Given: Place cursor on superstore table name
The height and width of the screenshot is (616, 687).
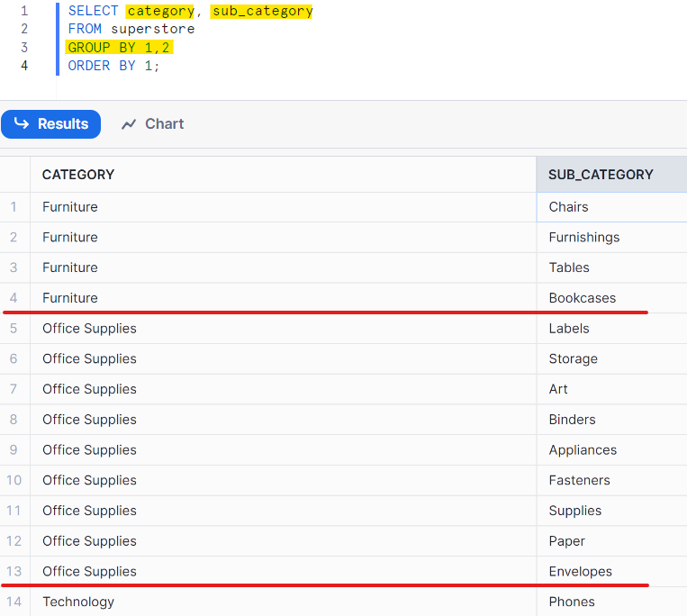Looking at the screenshot, I should pos(152,29).
